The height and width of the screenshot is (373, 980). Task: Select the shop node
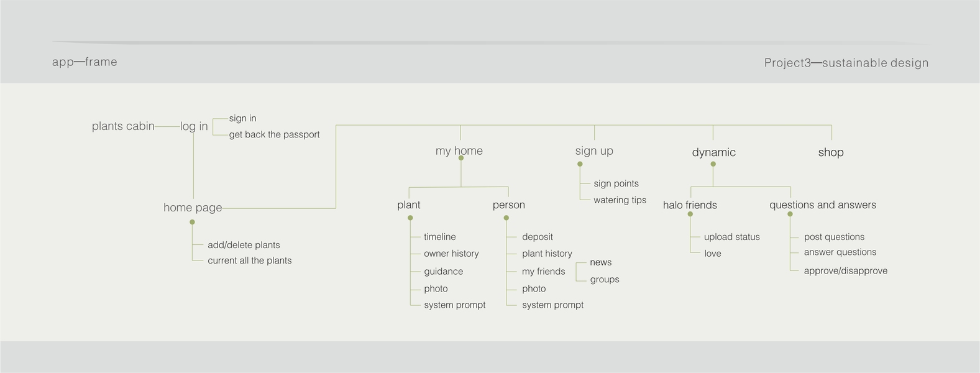click(830, 152)
